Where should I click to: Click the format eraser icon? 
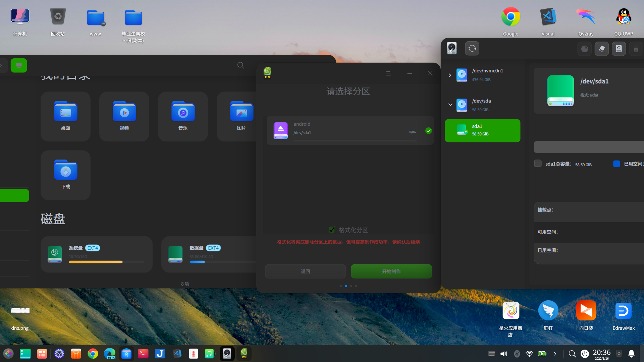coord(602,49)
